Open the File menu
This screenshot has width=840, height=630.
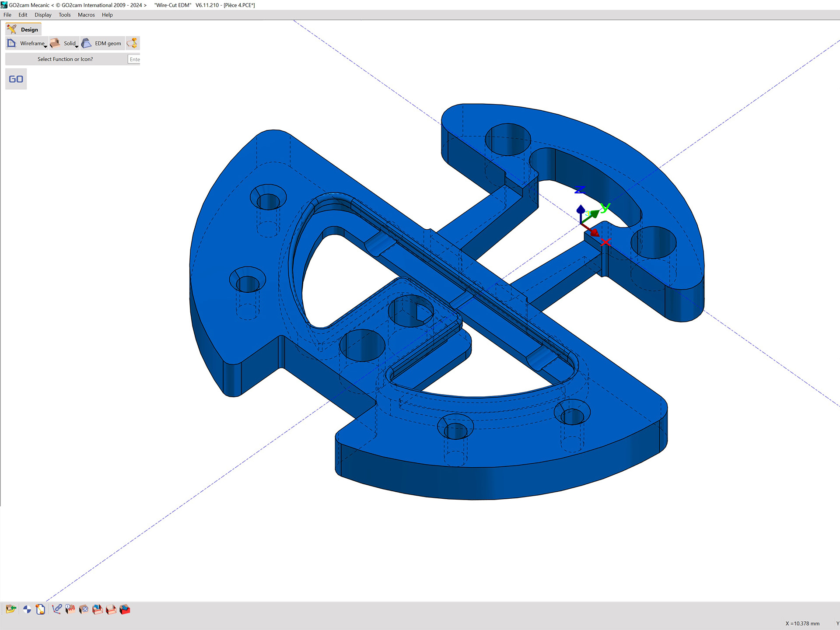(7, 15)
